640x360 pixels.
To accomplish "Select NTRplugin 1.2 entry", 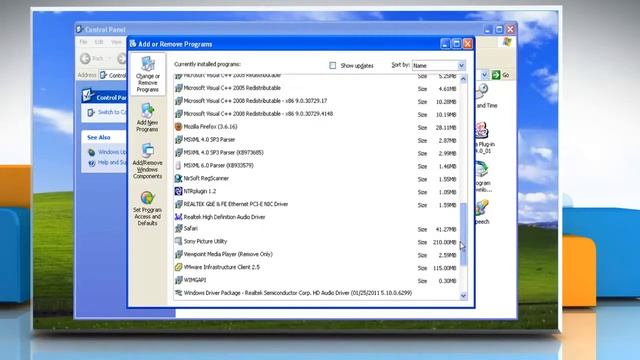I will point(316,191).
